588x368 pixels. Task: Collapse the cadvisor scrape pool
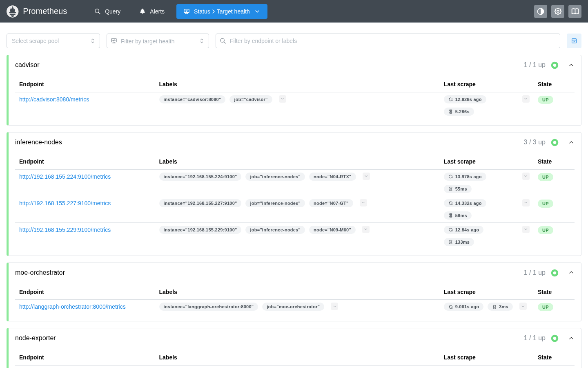[x=571, y=65]
